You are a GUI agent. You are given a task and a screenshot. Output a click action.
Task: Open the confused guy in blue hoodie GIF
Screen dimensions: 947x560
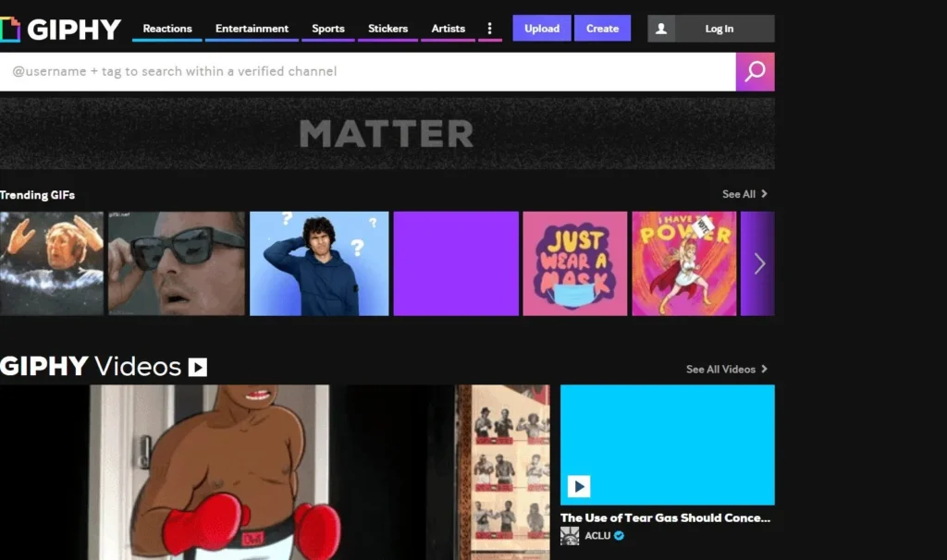[x=319, y=263]
